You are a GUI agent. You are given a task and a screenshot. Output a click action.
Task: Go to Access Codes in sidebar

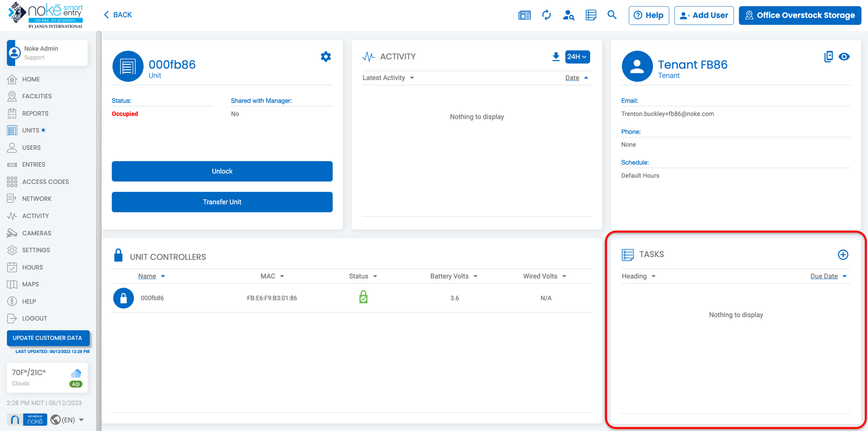(45, 182)
